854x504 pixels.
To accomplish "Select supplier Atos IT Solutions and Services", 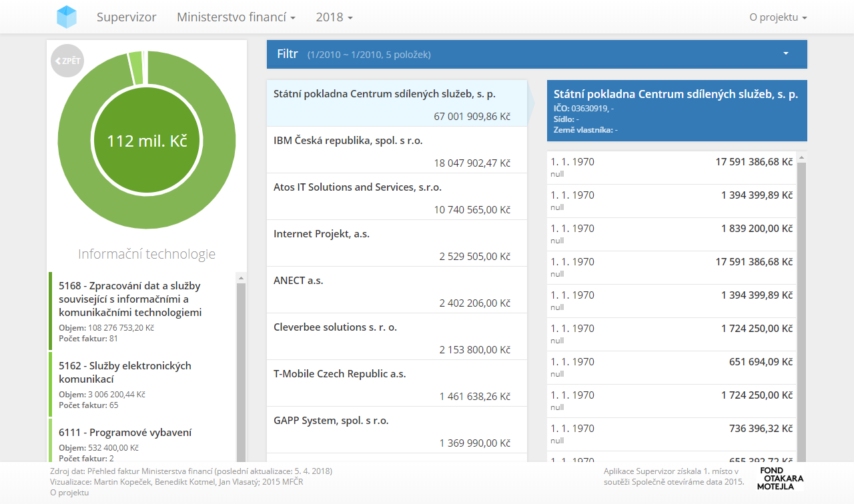I will click(396, 197).
